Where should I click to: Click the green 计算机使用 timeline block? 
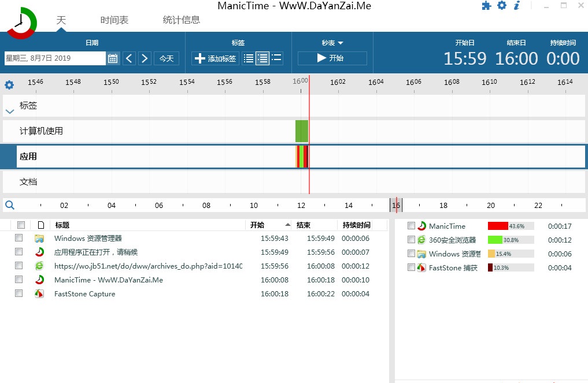pos(301,131)
